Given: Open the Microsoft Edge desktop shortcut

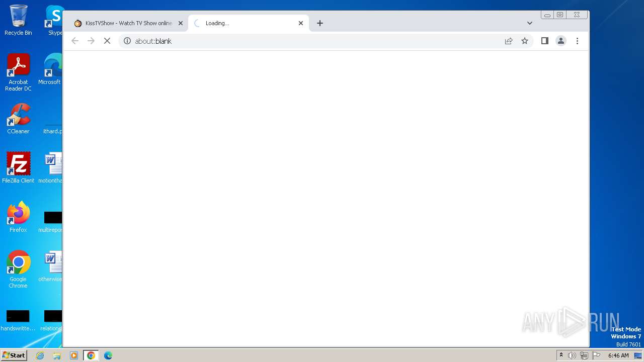Looking at the screenshot, I should (x=51, y=69).
